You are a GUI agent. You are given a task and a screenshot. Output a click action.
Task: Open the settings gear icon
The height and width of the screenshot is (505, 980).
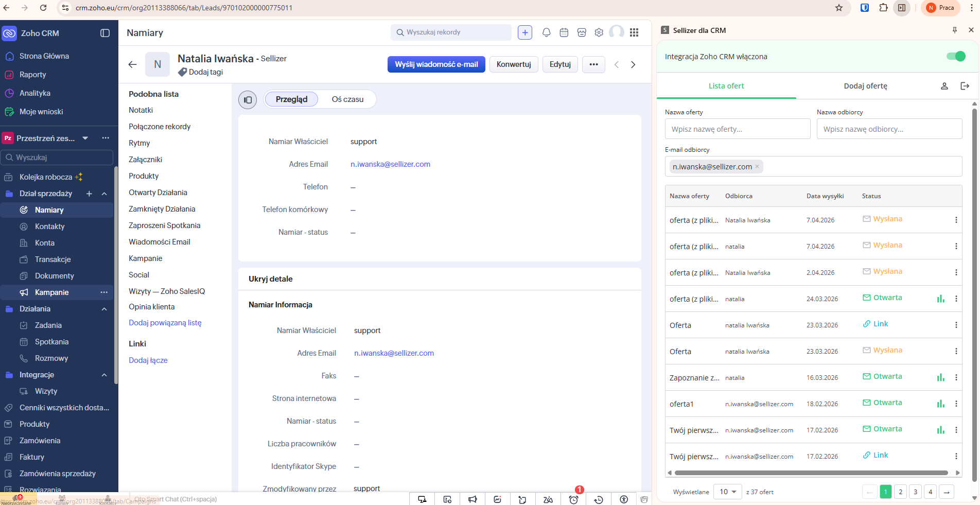[x=599, y=32]
